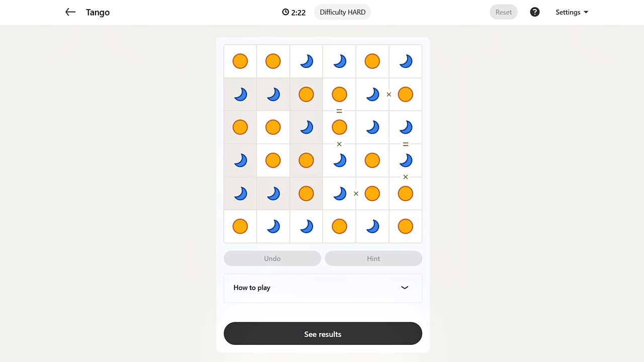This screenshot has height=362, width=644.
Task: Click the How to play chevron arrow
Action: click(405, 288)
